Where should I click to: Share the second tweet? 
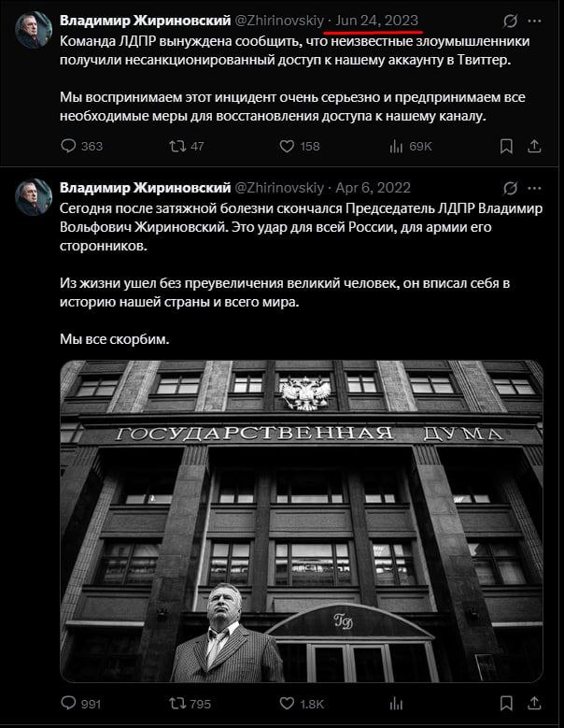[534, 704]
